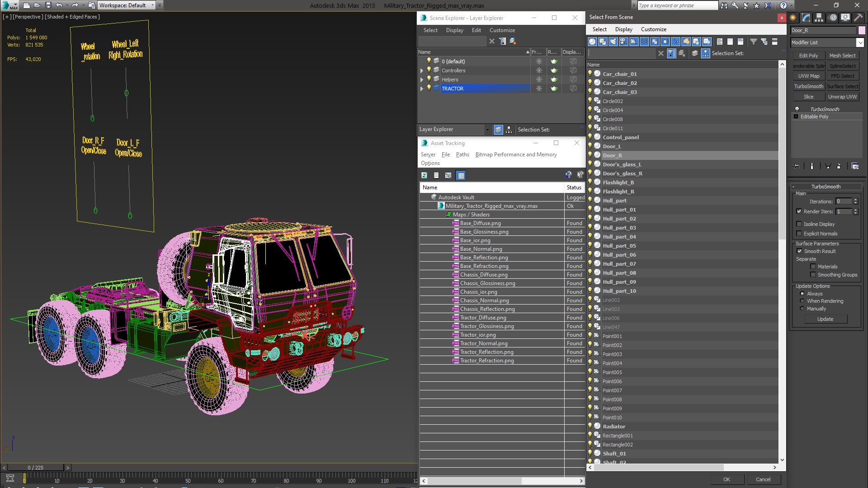The width and height of the screenshot is (868, 488).
Task: Open the Hierarchy command panel tab
Action: [819, 18]
